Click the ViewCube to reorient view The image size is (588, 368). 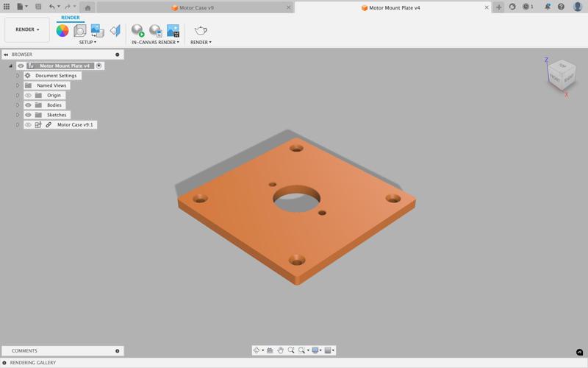tap(562, 77)
